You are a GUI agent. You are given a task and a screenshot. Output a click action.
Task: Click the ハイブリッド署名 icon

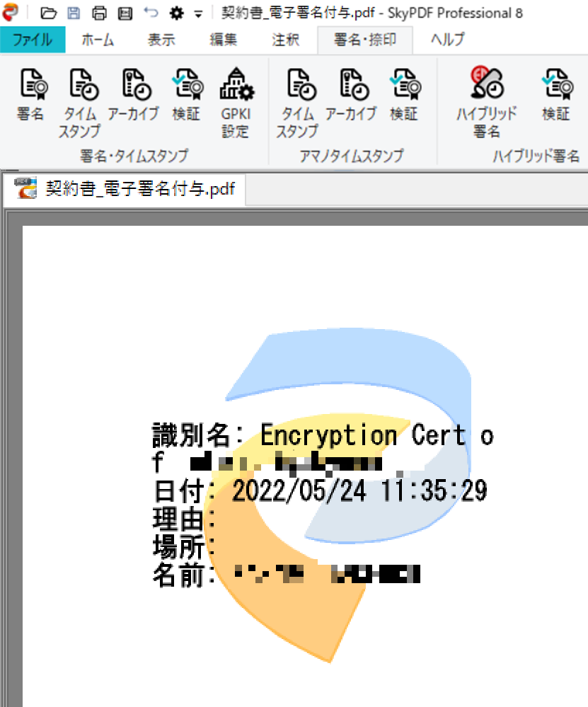(487, 103)
